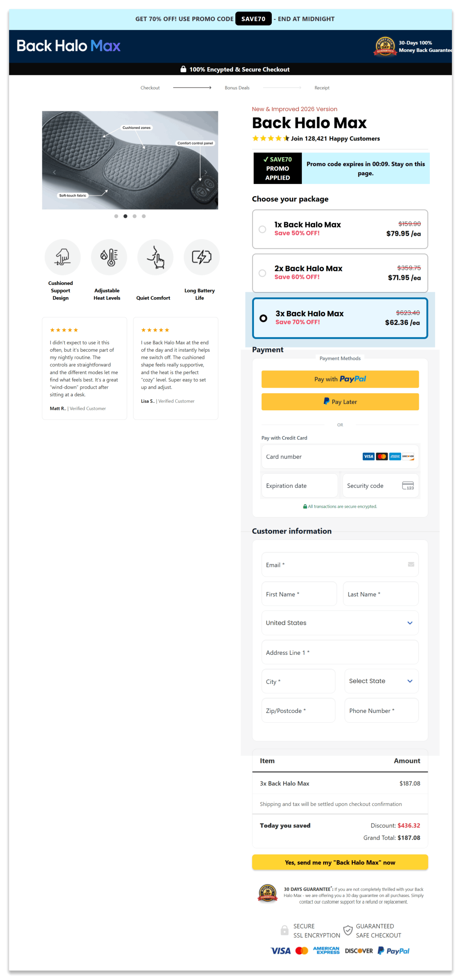Click the Email input field

[x=340, y=565]
